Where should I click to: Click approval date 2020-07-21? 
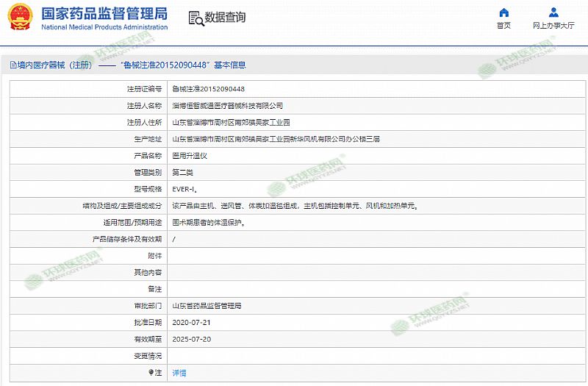(x=191, y=322)
